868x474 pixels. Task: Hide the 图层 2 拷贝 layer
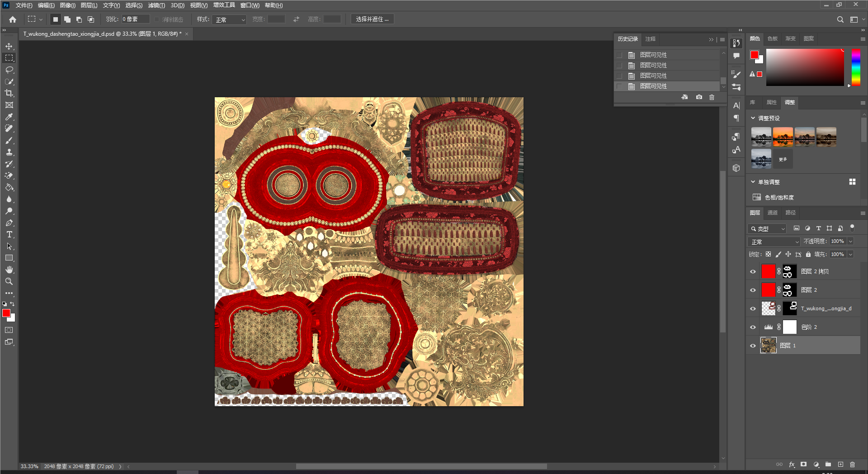(x=753, y=271)
